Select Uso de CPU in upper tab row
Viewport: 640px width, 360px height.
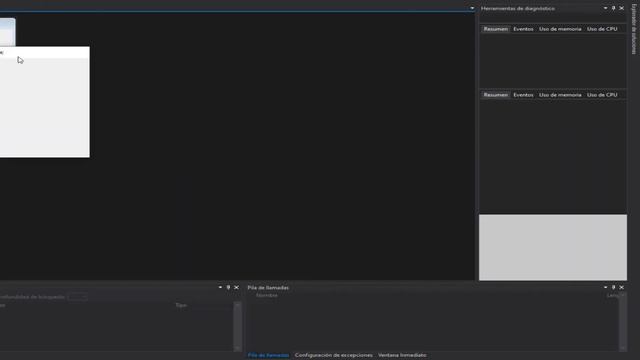(x=602, y=29)
